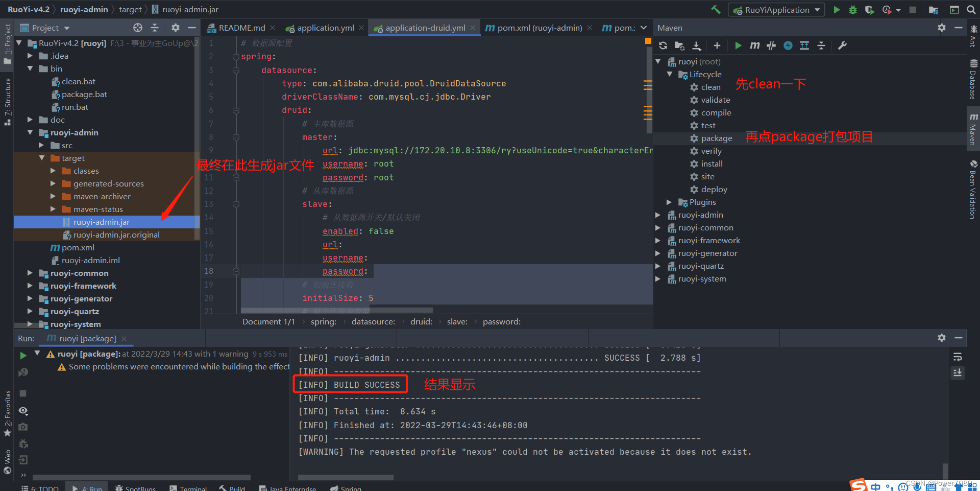The width and height of the screenshot is (980, 491).
Task: Run with Coverage shield icon
Action: [869, 10]
